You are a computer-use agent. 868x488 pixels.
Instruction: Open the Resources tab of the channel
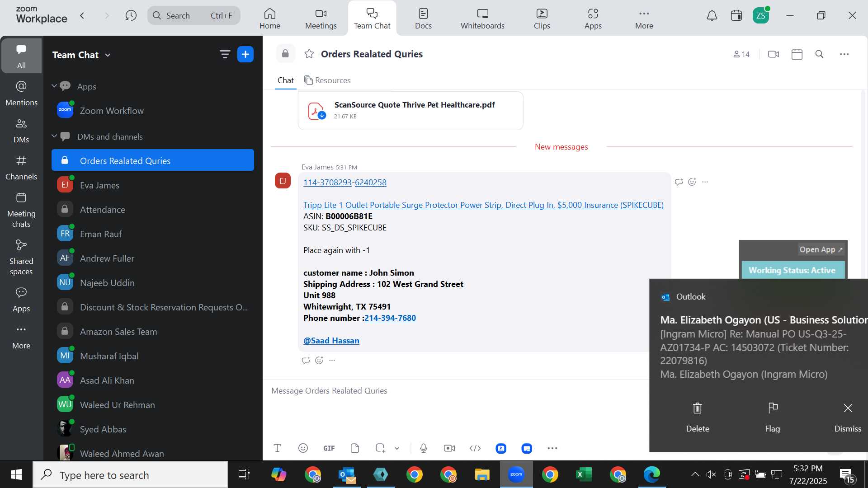[327, 80]
